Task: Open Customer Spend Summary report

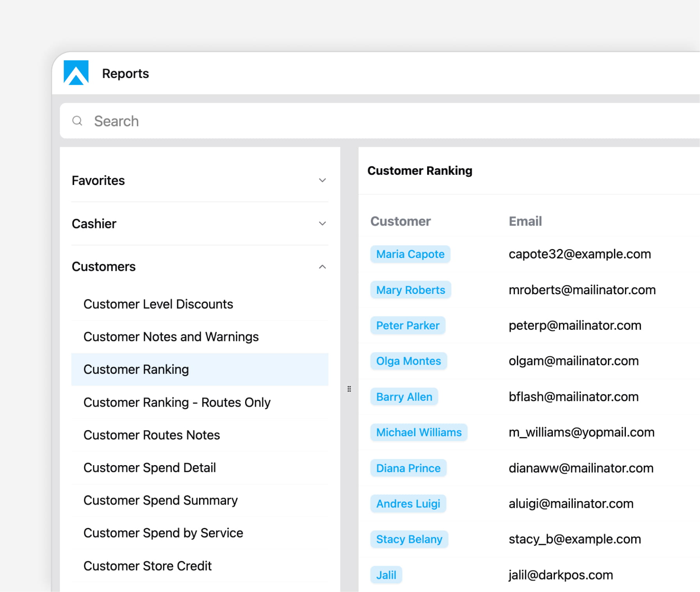Action: tap(200, 500)
